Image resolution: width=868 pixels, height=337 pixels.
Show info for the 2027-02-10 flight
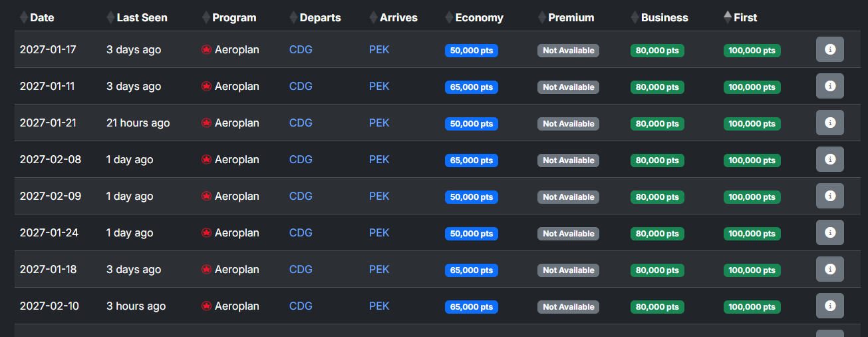829,306
